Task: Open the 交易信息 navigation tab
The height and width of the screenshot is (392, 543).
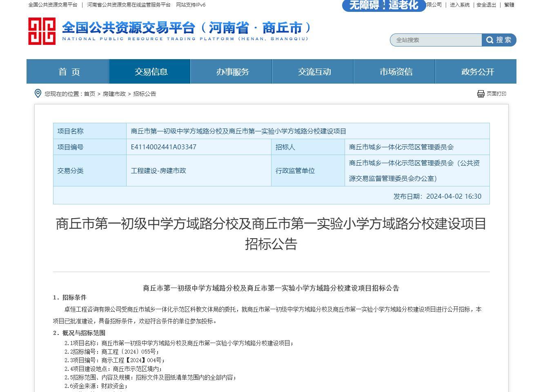Action: (x=151, y=72)
